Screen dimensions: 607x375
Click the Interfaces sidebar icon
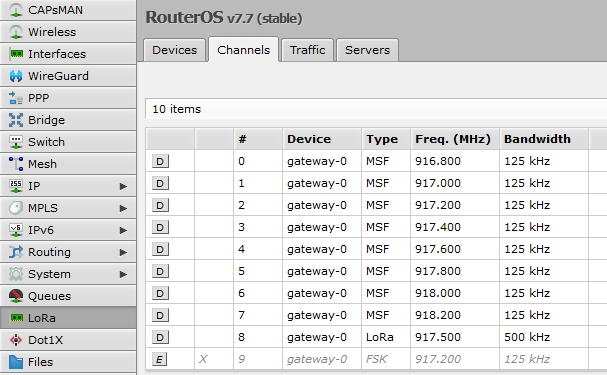tap(16, 53)
